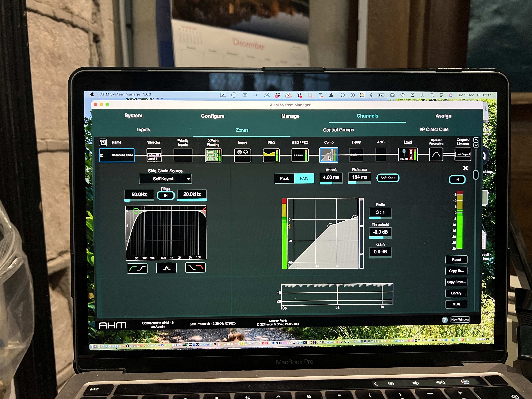Open the I/P Direct Outs sub-tab
This screenshot has width=532, height=399.
pos(434,129)
